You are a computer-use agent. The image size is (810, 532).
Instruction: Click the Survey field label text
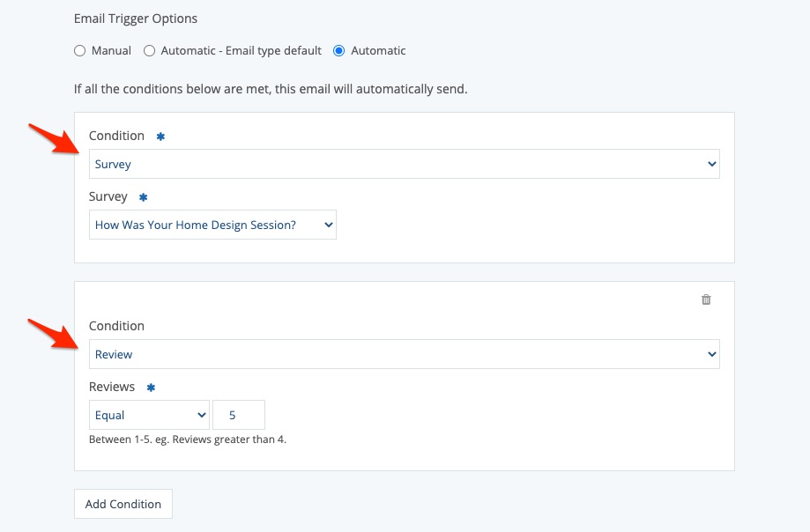[108, 196]
